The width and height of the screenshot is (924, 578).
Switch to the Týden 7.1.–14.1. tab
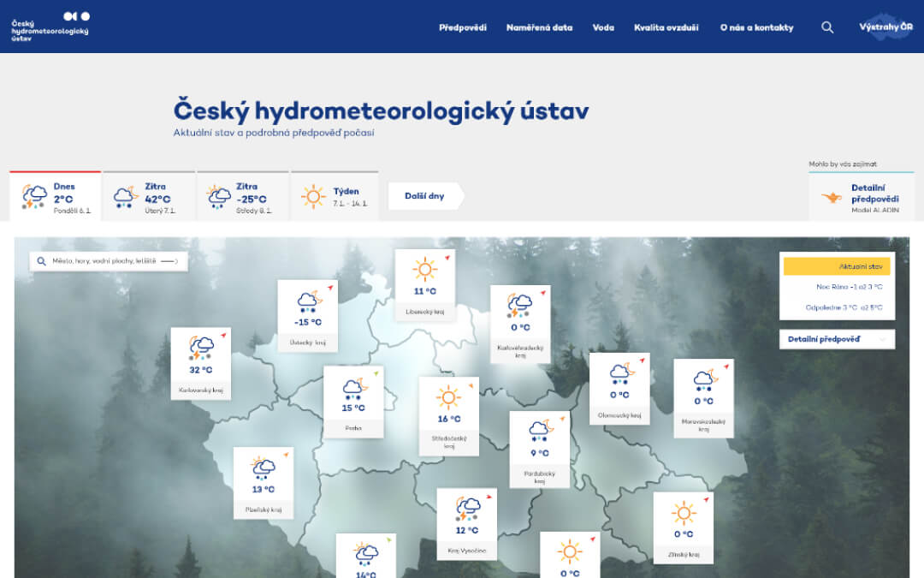(x=335, y=195)
